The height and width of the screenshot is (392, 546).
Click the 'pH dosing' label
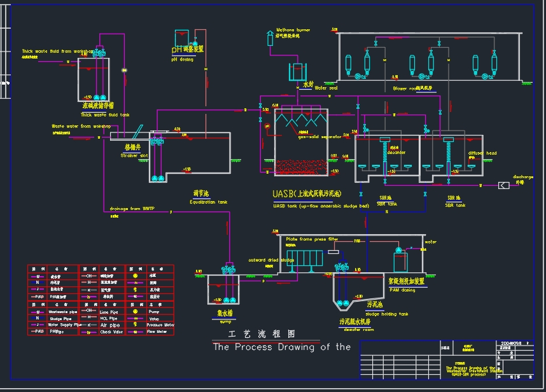coord(182,60)
